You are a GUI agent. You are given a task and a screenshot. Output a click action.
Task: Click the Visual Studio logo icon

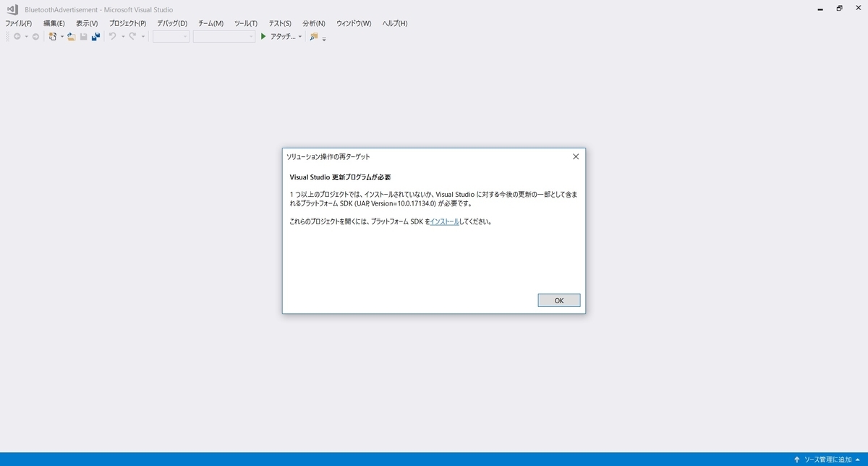[x=13, y=9]
